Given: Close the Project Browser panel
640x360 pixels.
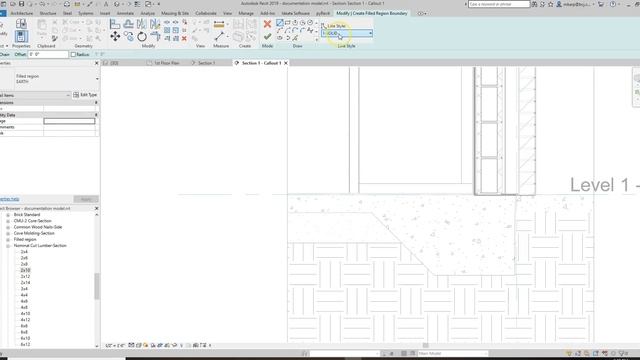Looking at the screenshot, I should point(97,208).
